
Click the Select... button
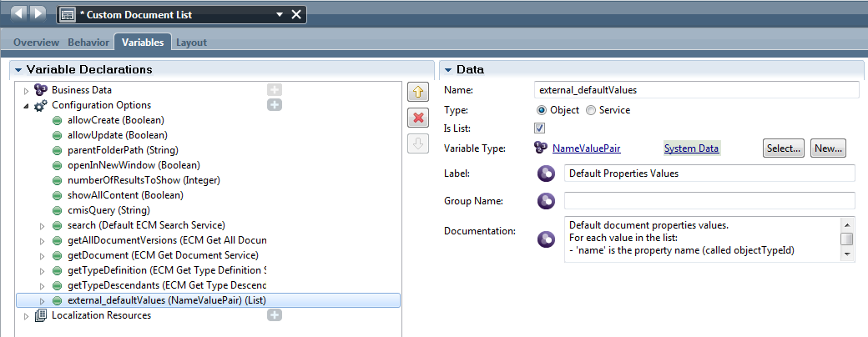[x=783, y=148]
